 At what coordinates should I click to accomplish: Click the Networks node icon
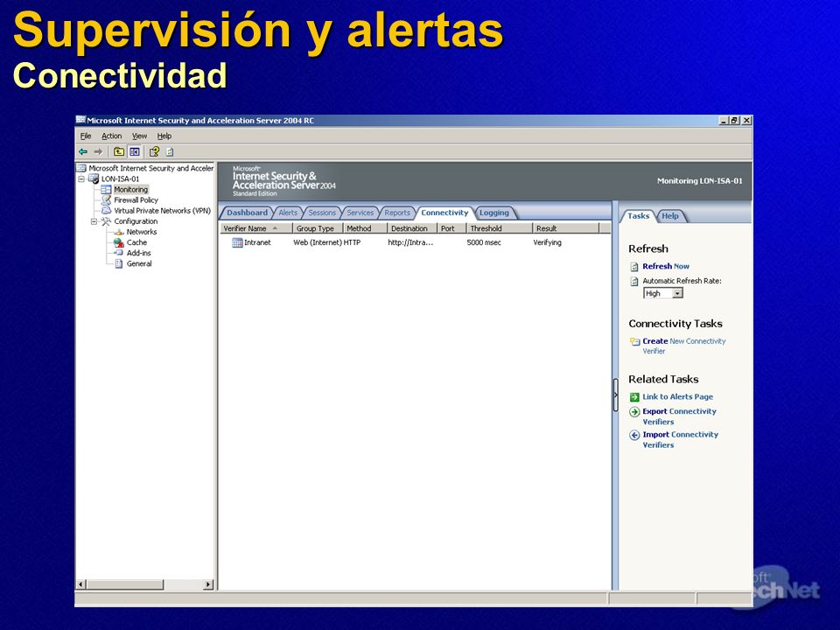point(119,232)
